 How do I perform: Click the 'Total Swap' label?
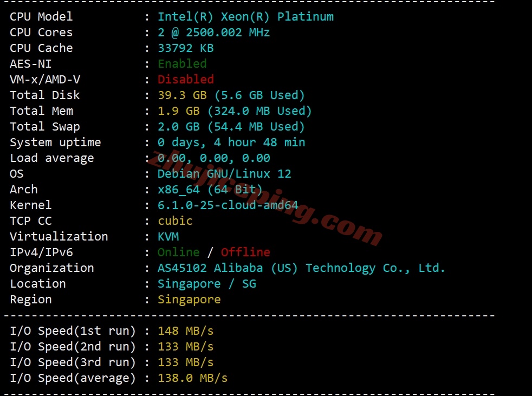coord(45,127)
